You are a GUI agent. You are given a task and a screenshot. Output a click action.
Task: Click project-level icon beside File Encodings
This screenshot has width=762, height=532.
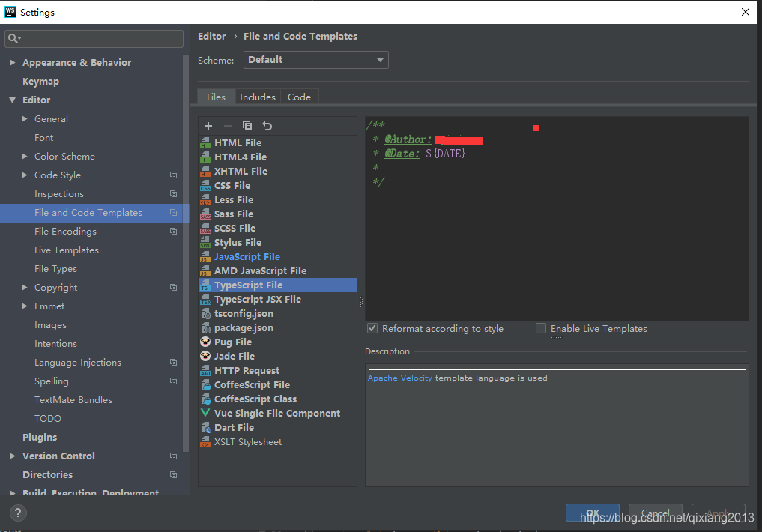(174, 232)
